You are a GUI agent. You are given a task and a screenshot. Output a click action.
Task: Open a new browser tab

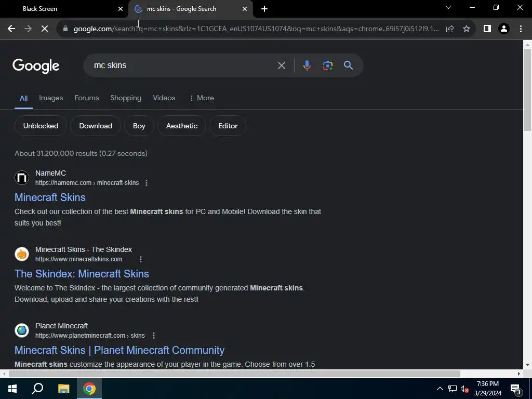264,9
